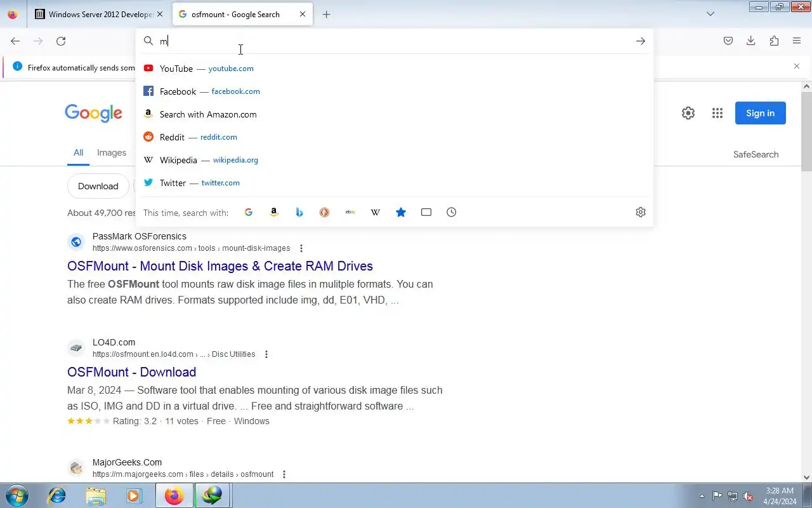Show hidden system tray icons
The width and height of the screenshot is (812, 508).
(x=702, y=496)
